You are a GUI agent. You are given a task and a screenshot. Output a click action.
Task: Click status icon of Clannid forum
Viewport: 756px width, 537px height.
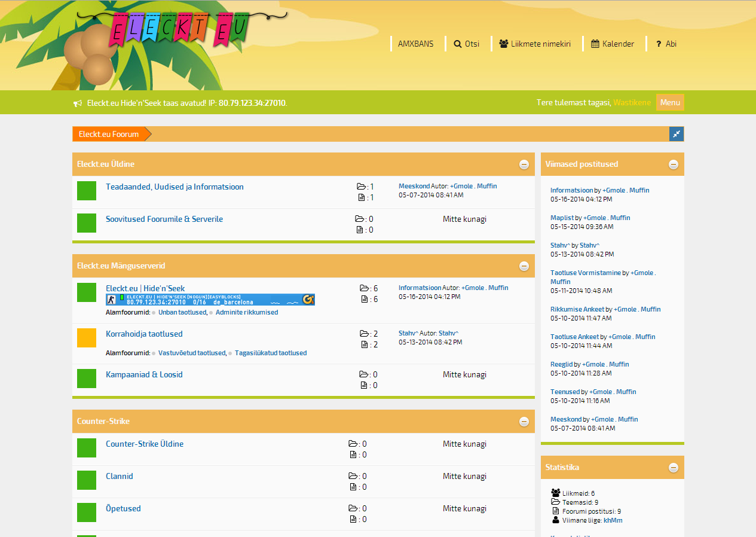click(x=87, y=480)
